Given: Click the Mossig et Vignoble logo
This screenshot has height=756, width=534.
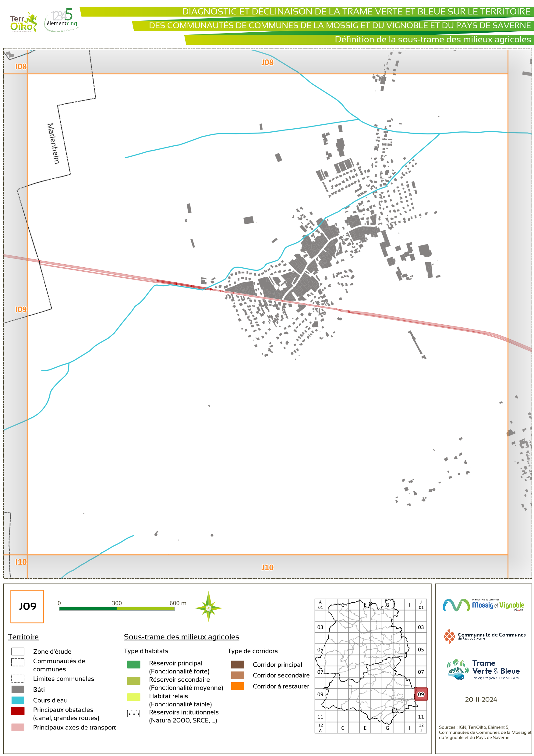Looking at the screenshot, I should (x=483, y=605).
